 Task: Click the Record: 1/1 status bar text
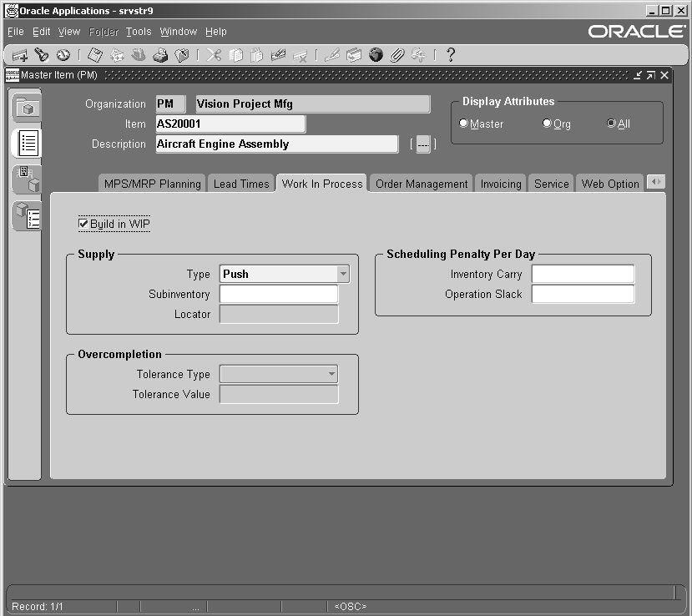37,606
